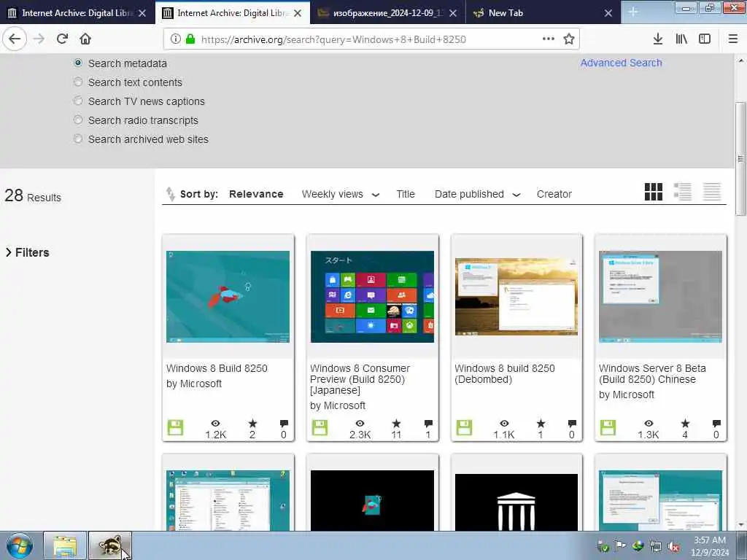Screen dimensions: 747x560
Task: Open the Firefox hamburger menu
Action: pyautogui.click(x=733, y=39)
